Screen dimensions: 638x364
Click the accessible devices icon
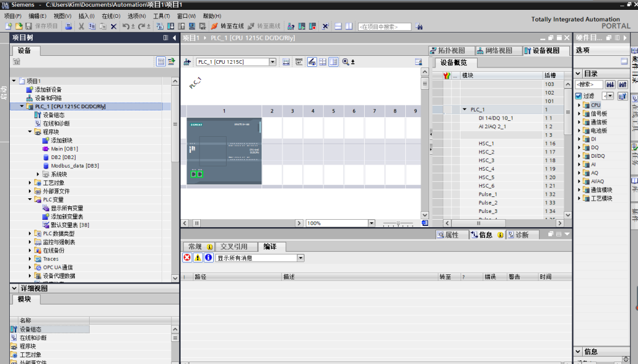[291, 26]
